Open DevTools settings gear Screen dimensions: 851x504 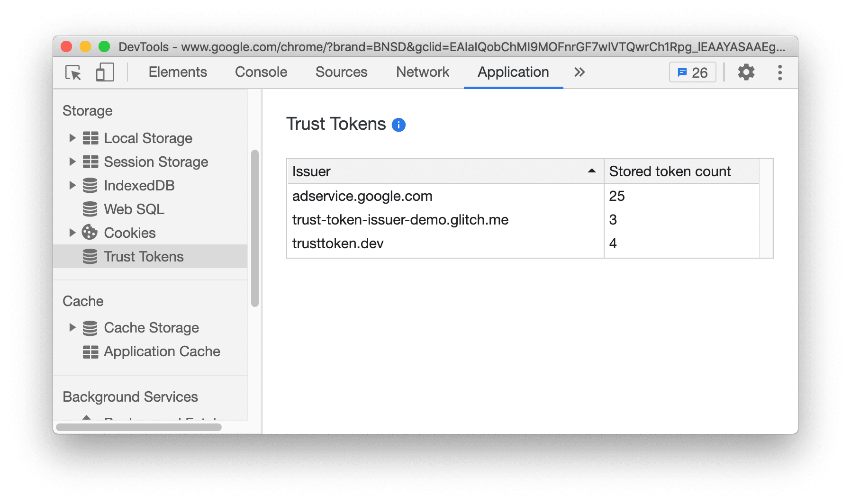pos(746,72)
